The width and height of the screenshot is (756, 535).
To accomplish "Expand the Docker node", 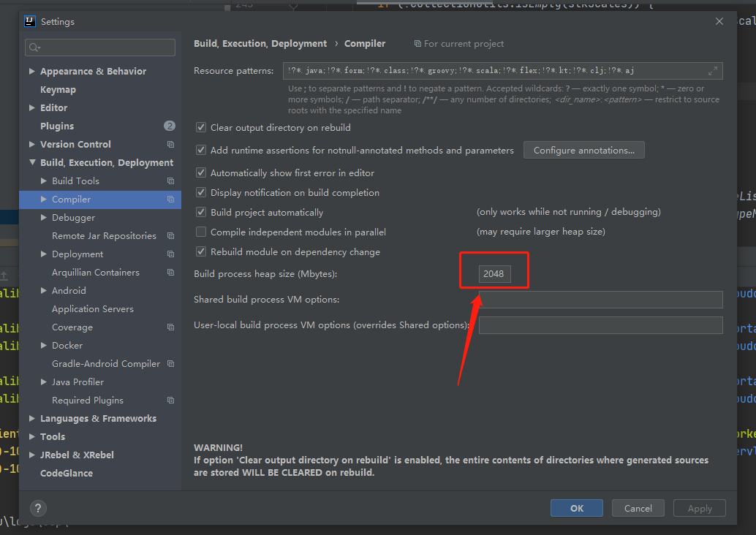I will (43, 345).
